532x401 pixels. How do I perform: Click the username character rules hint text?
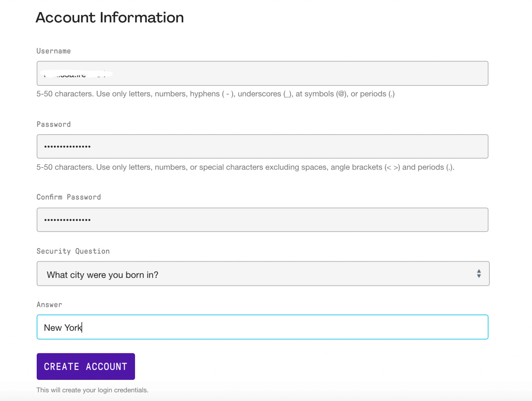(215, 94)
